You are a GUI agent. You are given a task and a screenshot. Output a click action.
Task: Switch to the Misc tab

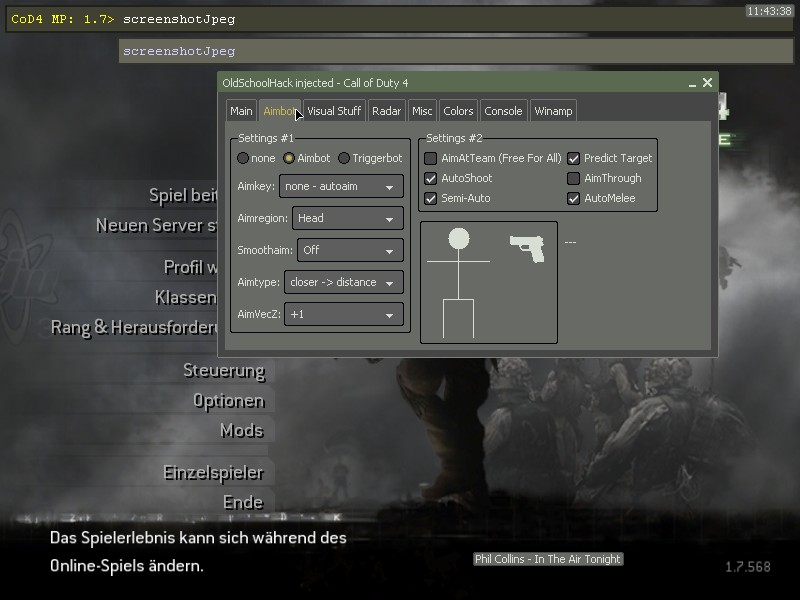[x=422, y=111]
